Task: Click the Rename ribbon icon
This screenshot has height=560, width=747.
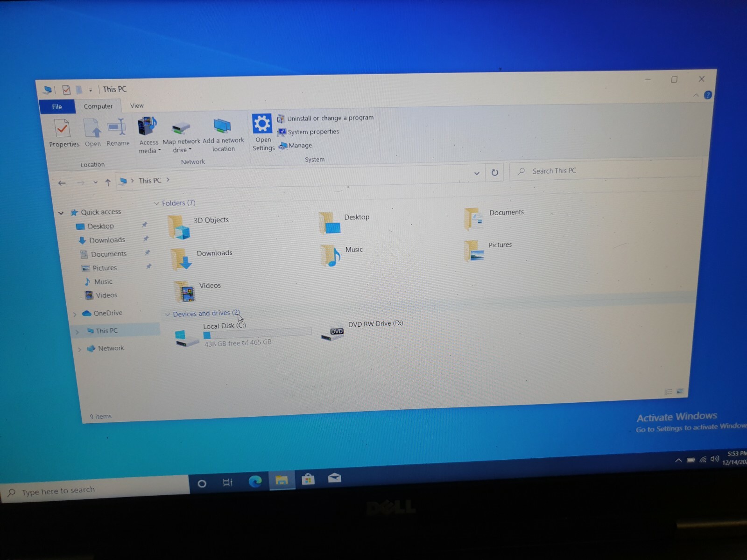Action: 118,133
